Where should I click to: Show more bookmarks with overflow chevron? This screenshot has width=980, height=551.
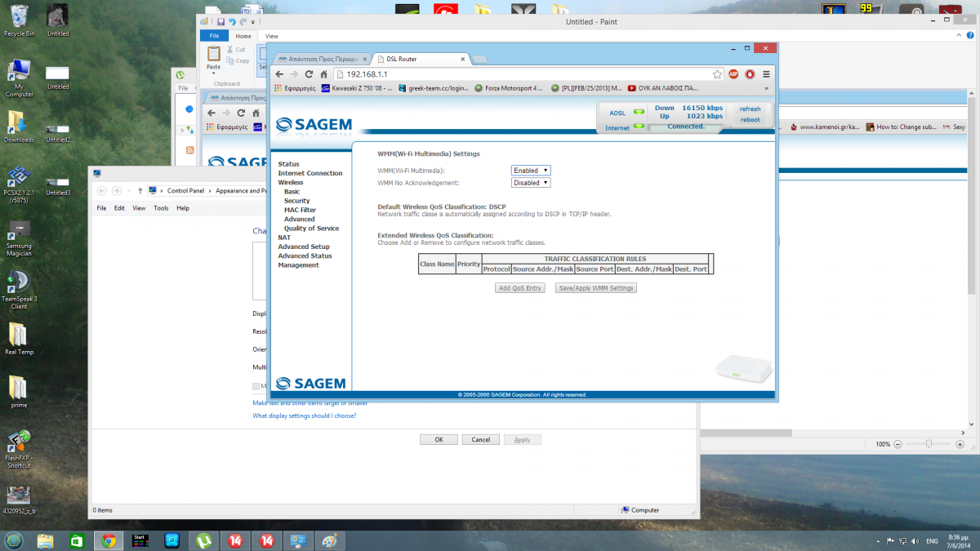pos(766,88)
